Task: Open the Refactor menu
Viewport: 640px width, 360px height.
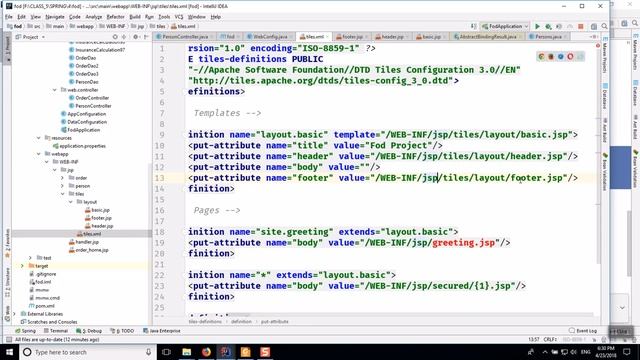Action: click(x=115, y=17)
